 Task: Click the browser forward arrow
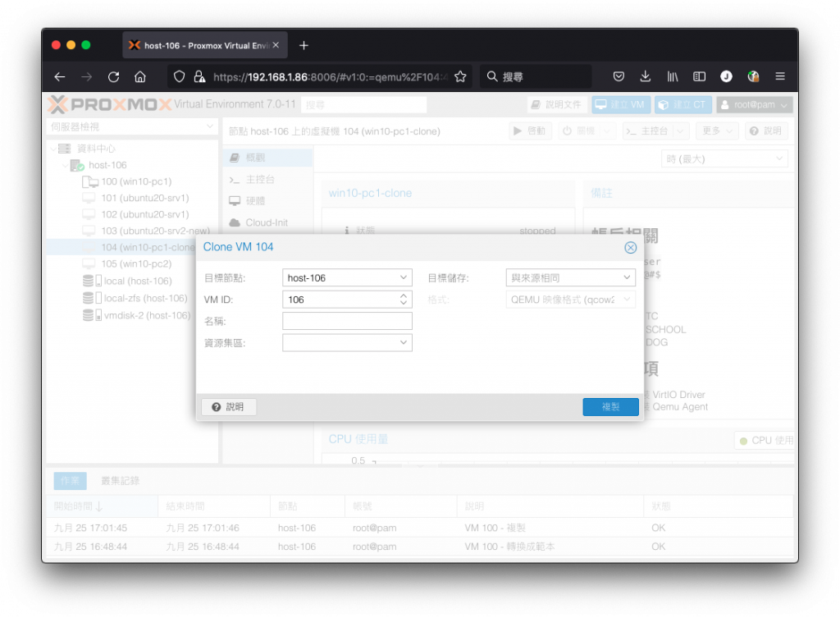(86, 76)
